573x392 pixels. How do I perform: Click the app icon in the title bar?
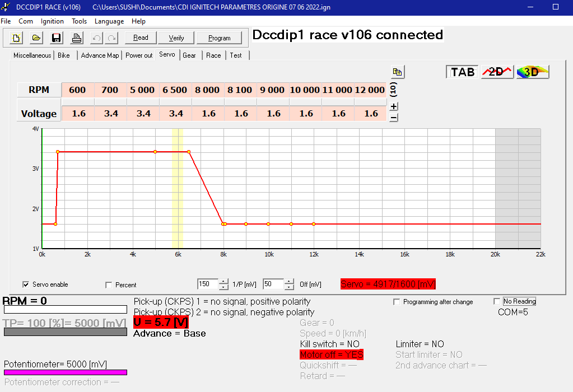pos(6,7)
